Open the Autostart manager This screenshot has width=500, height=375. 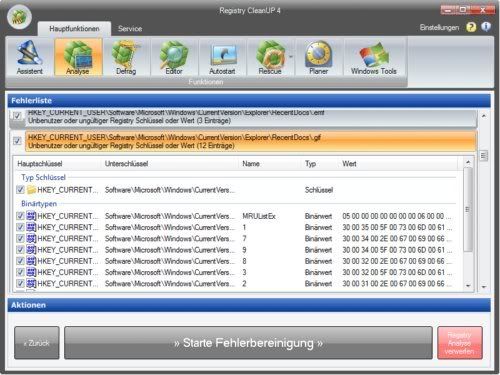[x=222, y=57]
